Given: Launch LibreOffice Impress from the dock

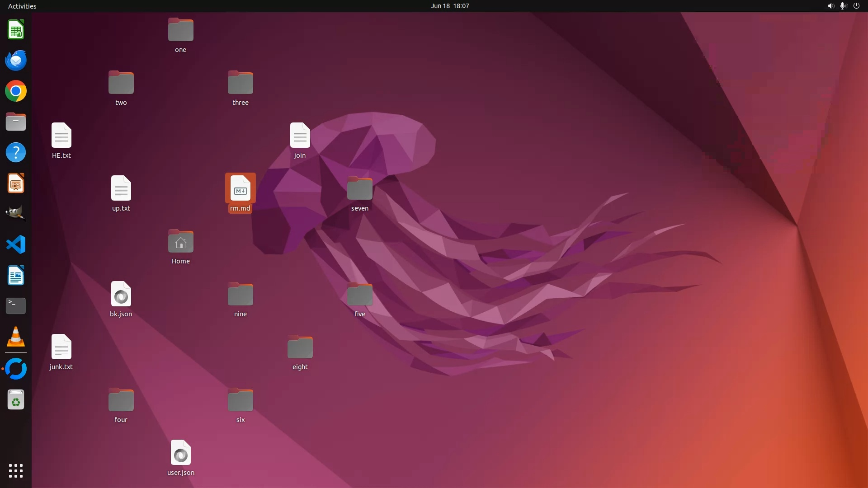Looking at the screenshot, I should [x=16, y=183].
